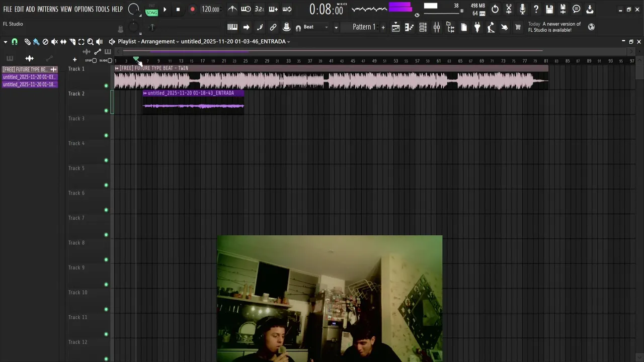Open FREE FUTURE TYPE BEAT clip menu
The width and height of the screenshot is (644, 362).
point(117,68)
